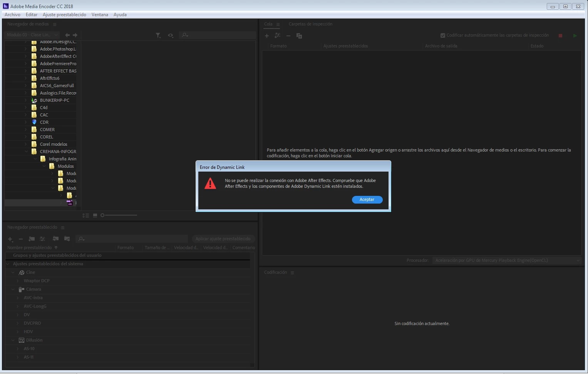Open the Editar menu
The width and height of the screenshot is (588, 374).
(x=32, y=15)
